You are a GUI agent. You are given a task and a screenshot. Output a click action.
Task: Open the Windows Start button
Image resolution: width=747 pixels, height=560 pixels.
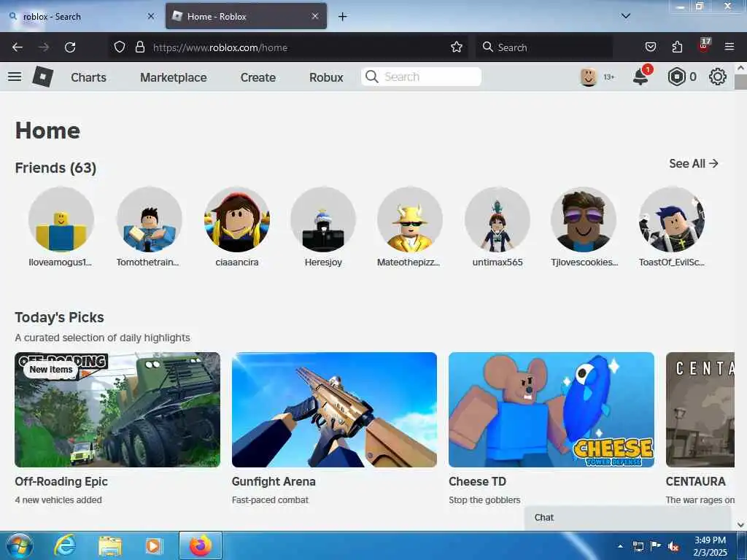(20, 545)
